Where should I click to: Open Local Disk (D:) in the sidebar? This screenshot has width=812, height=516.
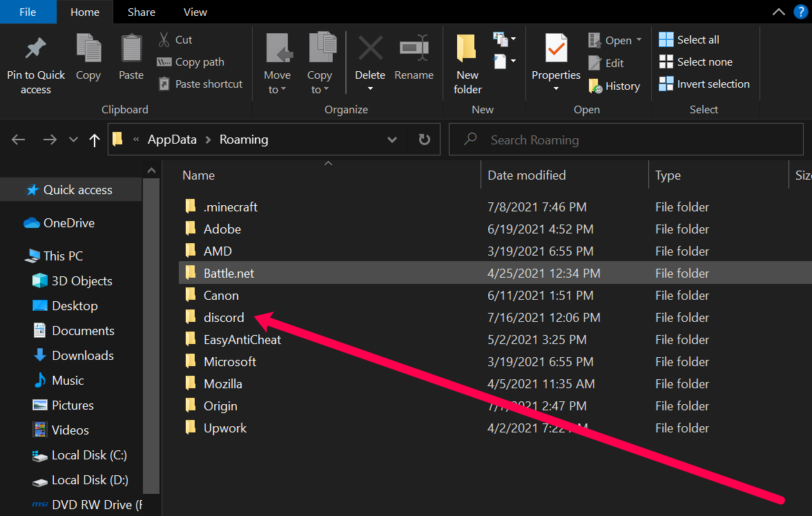[x=80, y=479]
